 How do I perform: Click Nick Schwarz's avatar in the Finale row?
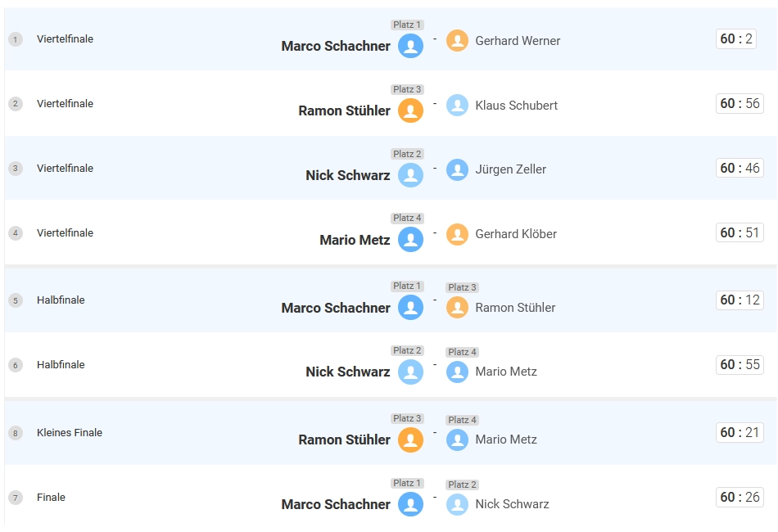point(457,504)
